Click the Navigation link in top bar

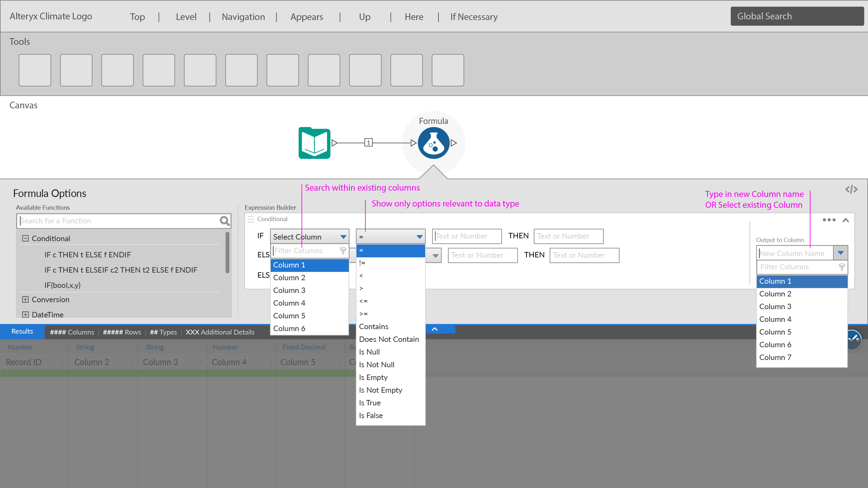[x=243, y=17]
